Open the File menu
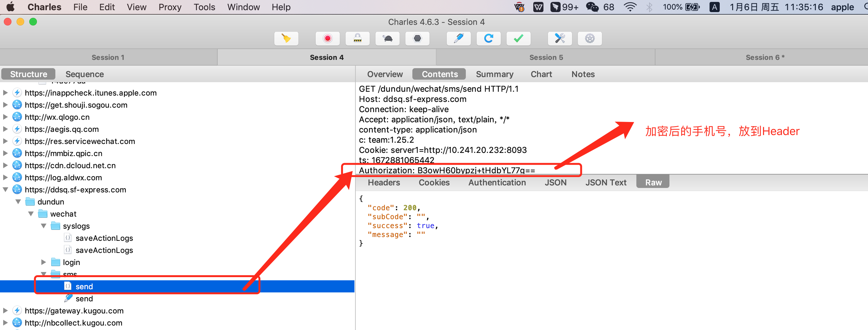The width and height of the screenshot is (868, 330). pyautogui.click(x=80, y=7)
